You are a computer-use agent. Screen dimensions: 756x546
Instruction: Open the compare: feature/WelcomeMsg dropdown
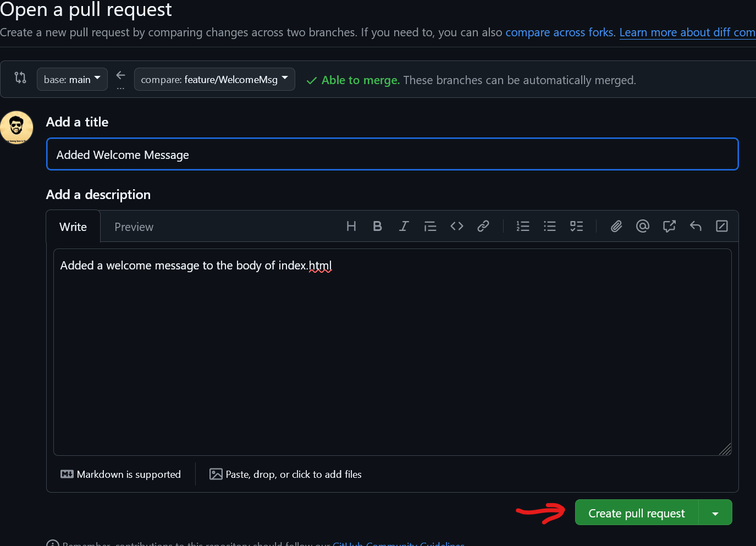click(214, 79)
